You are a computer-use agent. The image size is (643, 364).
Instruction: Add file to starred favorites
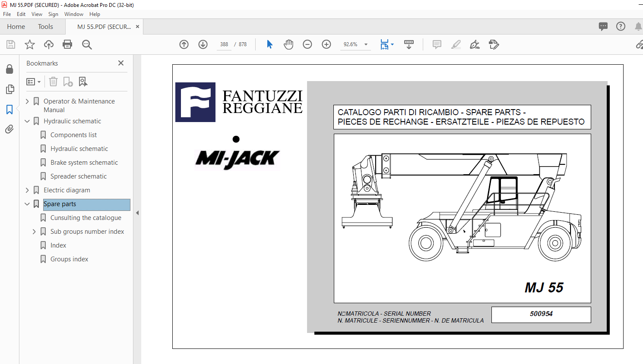coord(30,44)
